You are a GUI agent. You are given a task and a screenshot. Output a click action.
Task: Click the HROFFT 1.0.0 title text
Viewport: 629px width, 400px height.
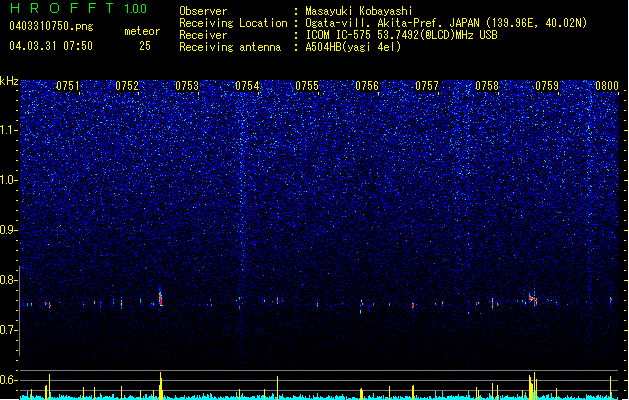78,8
